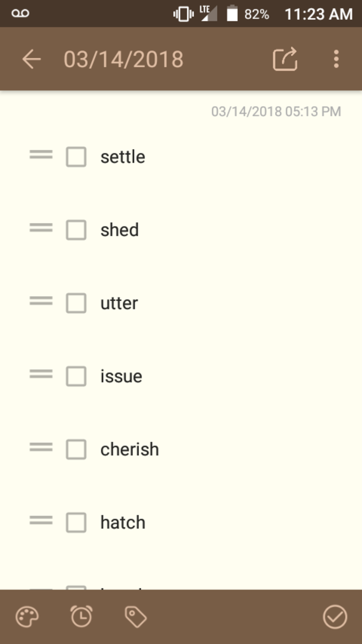Viewport: 362px width, 644px height.
Task: Tap the drag handle next to hatch
Action: [40, 521]
